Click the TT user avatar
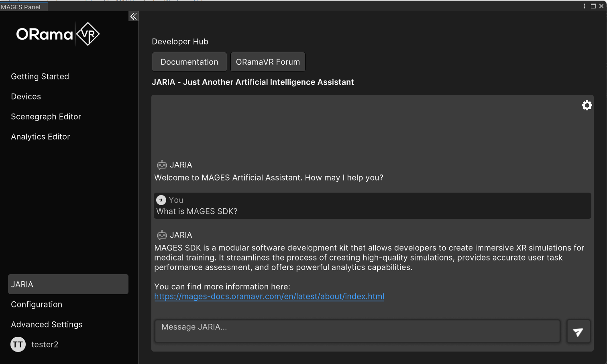 click(x=18, y=344)
